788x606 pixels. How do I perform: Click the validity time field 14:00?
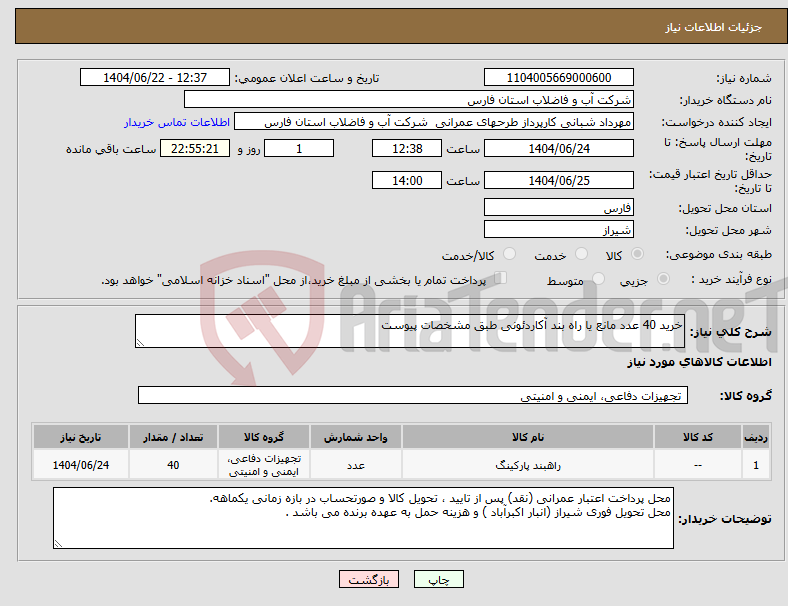(407, 180)
